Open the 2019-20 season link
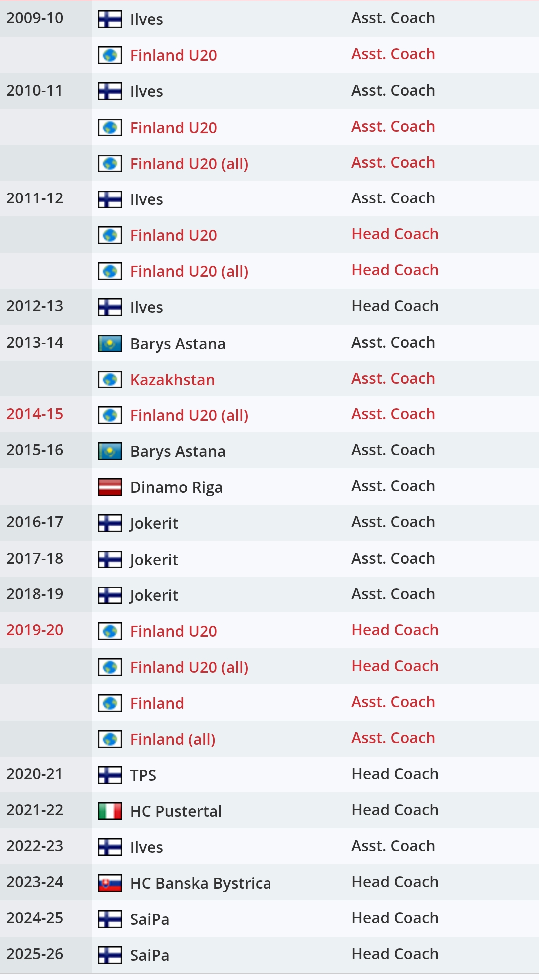This screenshot has width=539, height=980. 35,630
